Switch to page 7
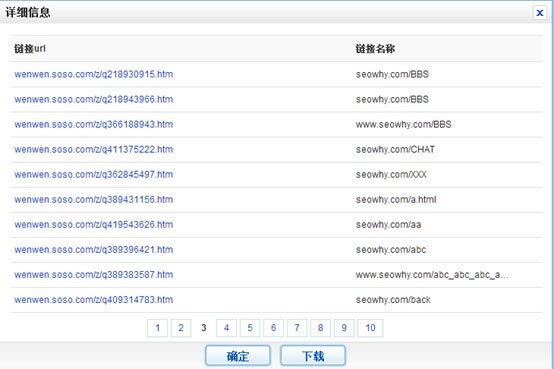This screenshot has width=554, height=369. 297,328
